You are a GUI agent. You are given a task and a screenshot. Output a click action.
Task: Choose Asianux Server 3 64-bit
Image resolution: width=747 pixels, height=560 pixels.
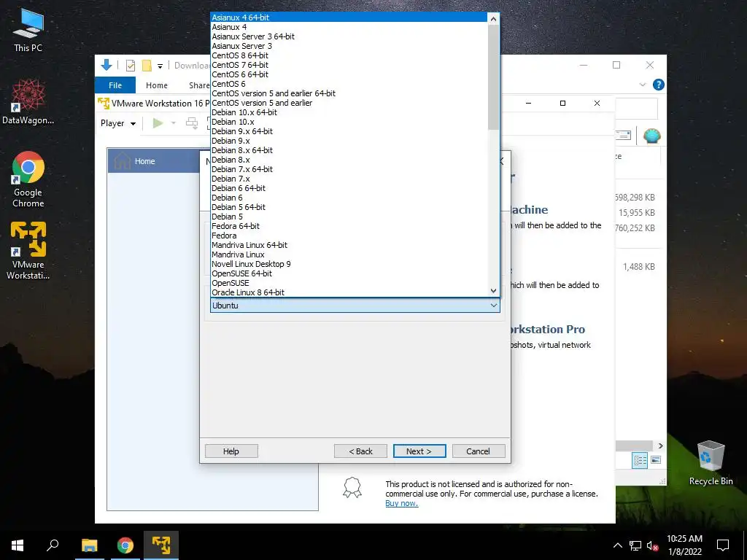[349, 36]
